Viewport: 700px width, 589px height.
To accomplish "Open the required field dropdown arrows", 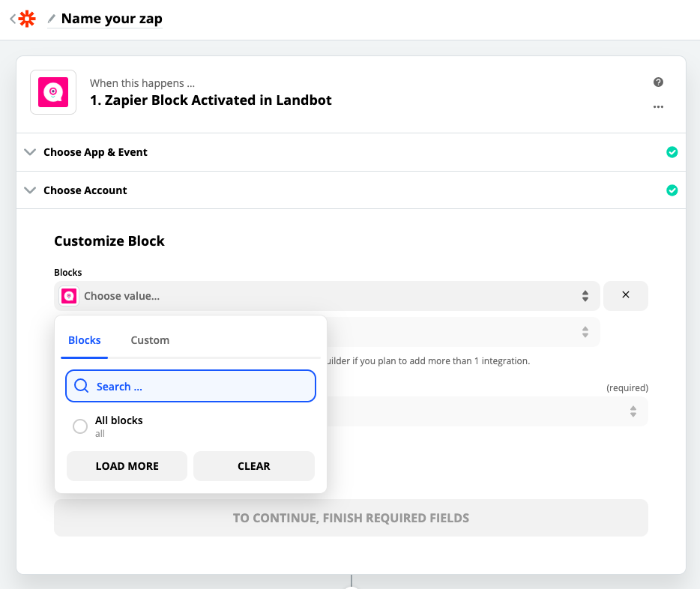I will point(633,411).
